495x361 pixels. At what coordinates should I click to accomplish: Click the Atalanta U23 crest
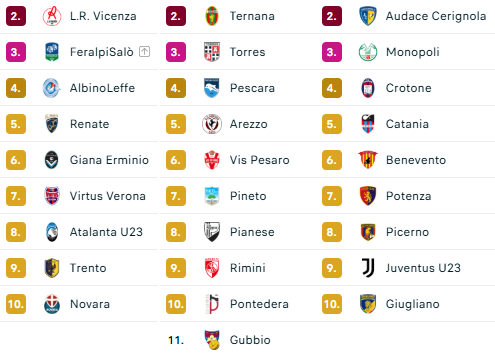pos(52,232)
